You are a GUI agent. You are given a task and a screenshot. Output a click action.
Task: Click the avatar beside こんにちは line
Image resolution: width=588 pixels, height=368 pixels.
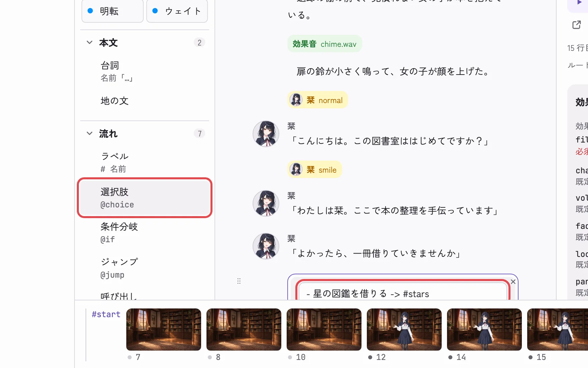point(266,134)
